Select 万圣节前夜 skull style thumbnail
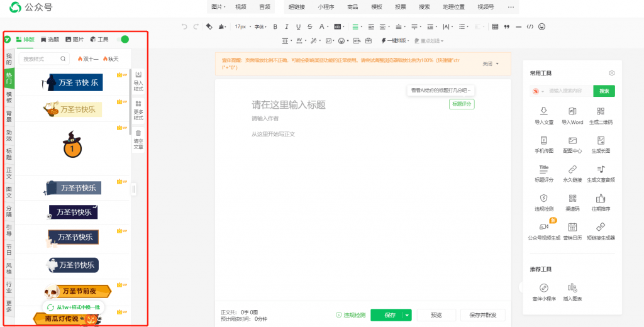This screenshot has width=644, height=327. (77, 292)
